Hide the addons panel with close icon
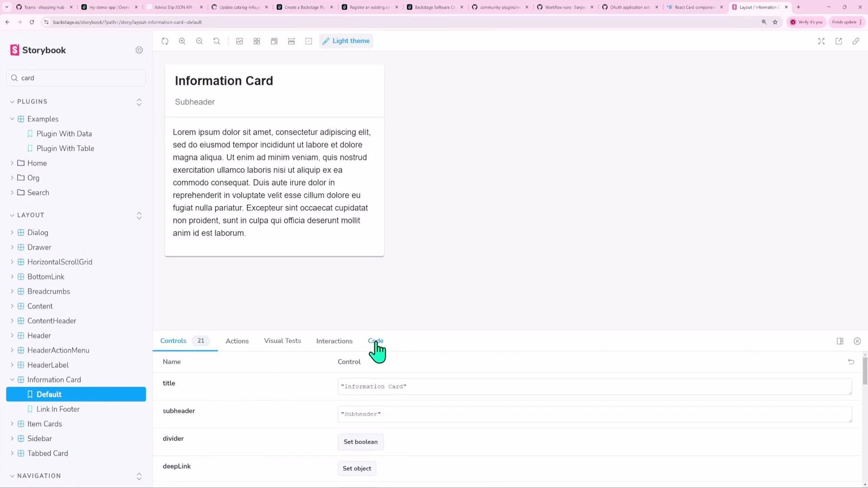868x488 pixels. click(x=857, y=341)
